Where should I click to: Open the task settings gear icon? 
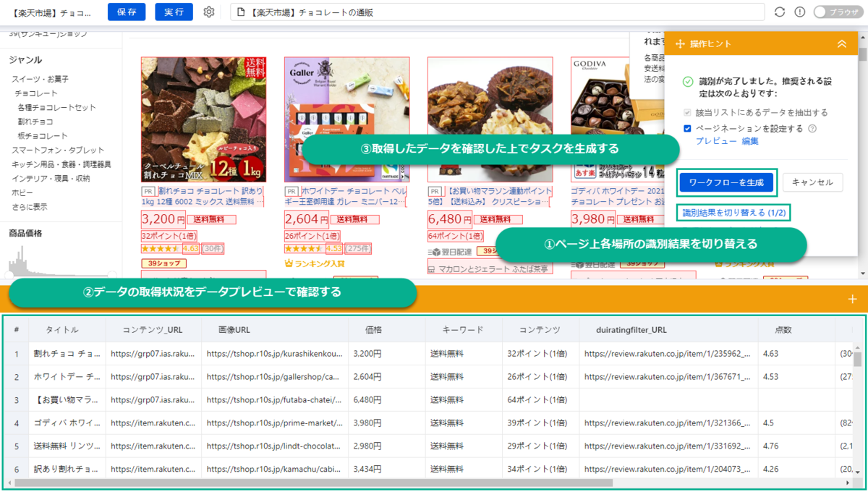209,12
